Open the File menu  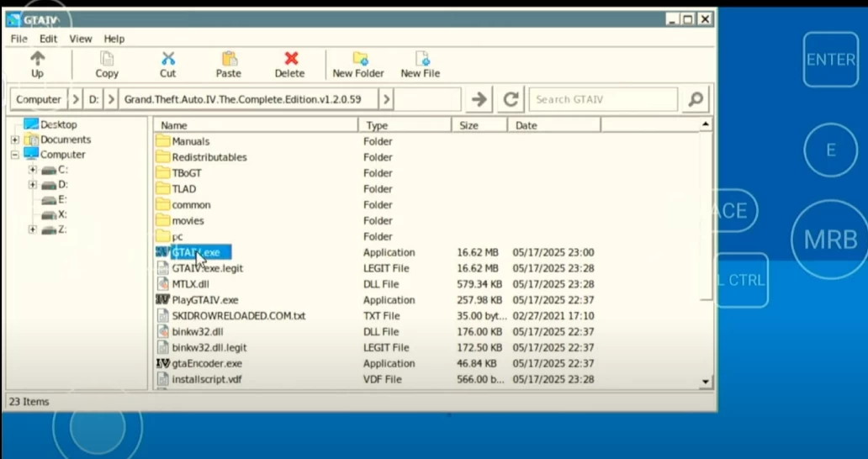click(19, 39)
